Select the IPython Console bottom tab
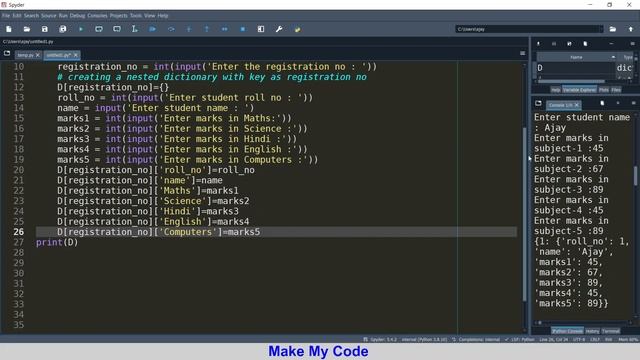The image size is (640, 360). (x=567, y=331)
